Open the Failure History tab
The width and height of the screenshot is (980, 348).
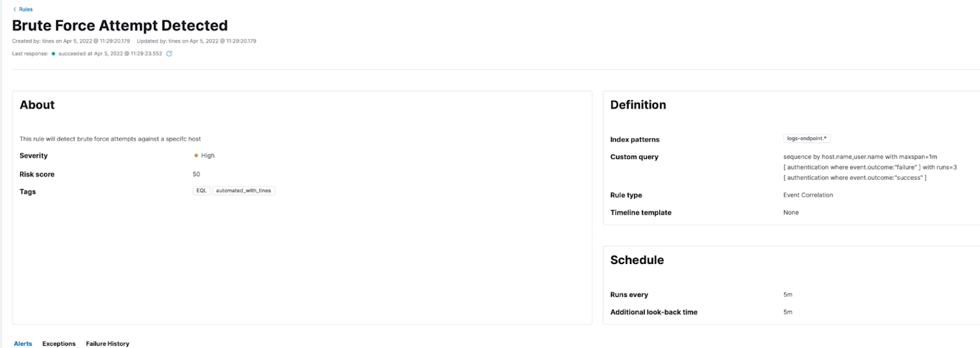[108, 344]
